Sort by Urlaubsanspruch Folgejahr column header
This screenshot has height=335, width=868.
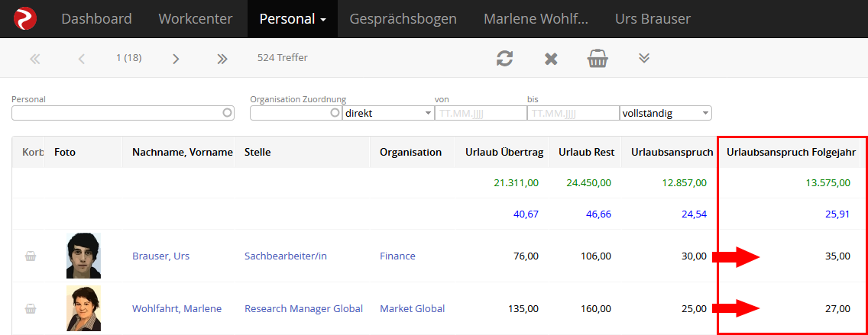tap(792, 152)
